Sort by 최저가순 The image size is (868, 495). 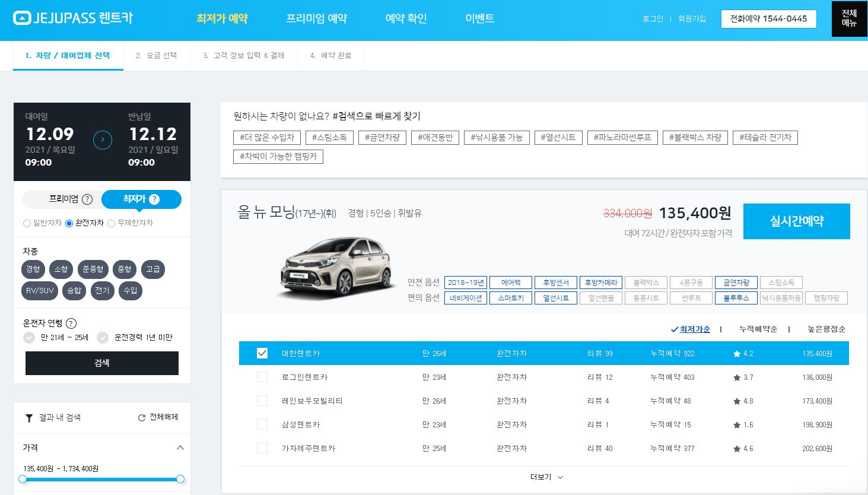click(695, 329)
